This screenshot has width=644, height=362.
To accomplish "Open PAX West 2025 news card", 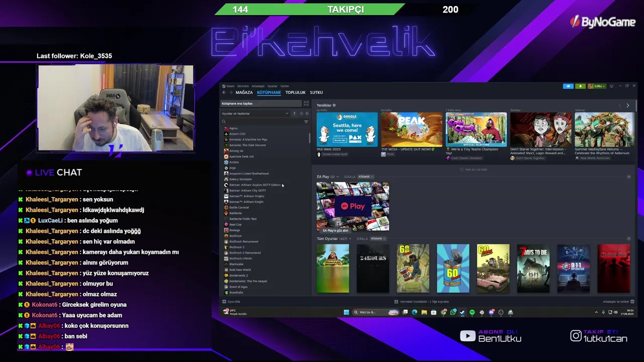I will tap(347, 130).
